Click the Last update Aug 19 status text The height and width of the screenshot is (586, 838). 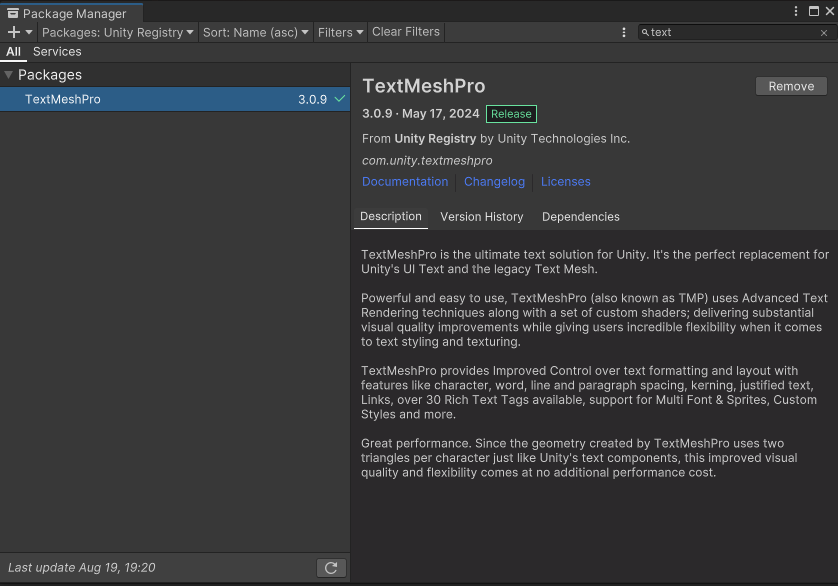point(82,568)
